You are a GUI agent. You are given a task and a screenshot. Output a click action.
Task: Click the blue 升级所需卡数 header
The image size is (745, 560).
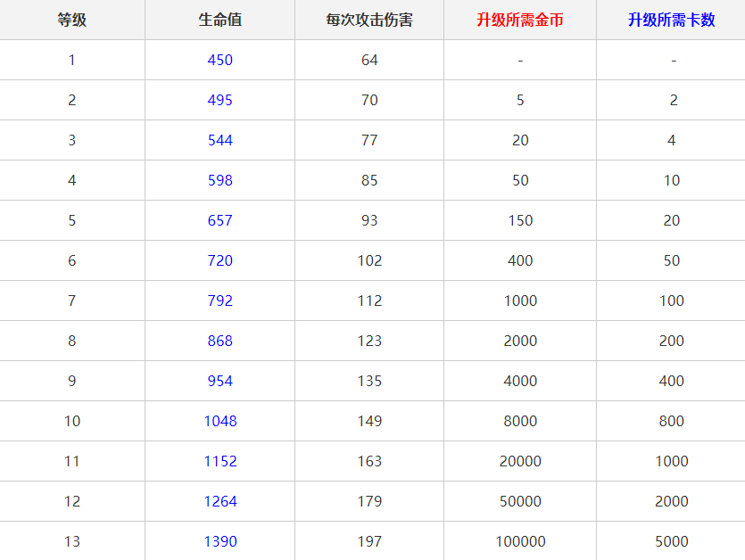pyautogui.click(x=671, y=20)
